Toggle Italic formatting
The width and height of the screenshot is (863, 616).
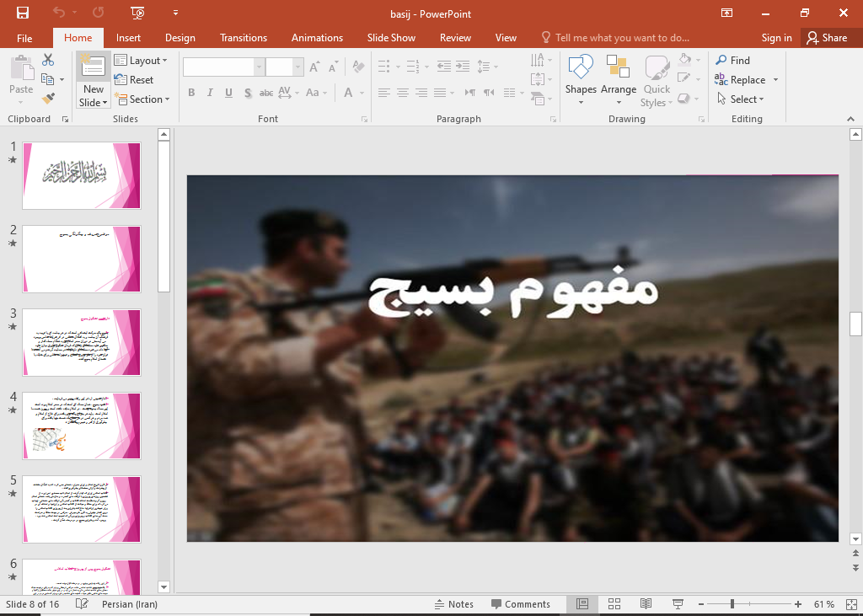[x=210, y=94]
